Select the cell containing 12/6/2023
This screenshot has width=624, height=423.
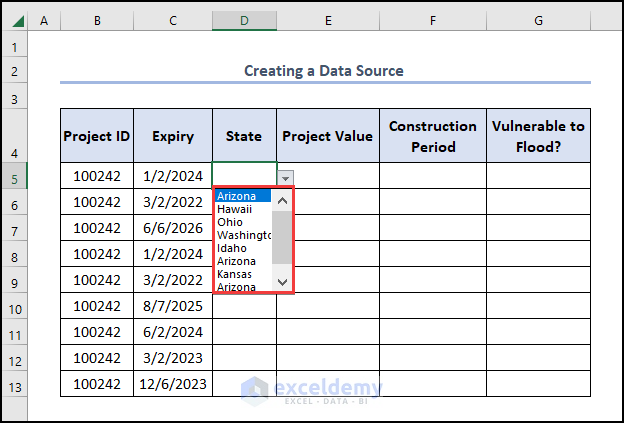173,385
